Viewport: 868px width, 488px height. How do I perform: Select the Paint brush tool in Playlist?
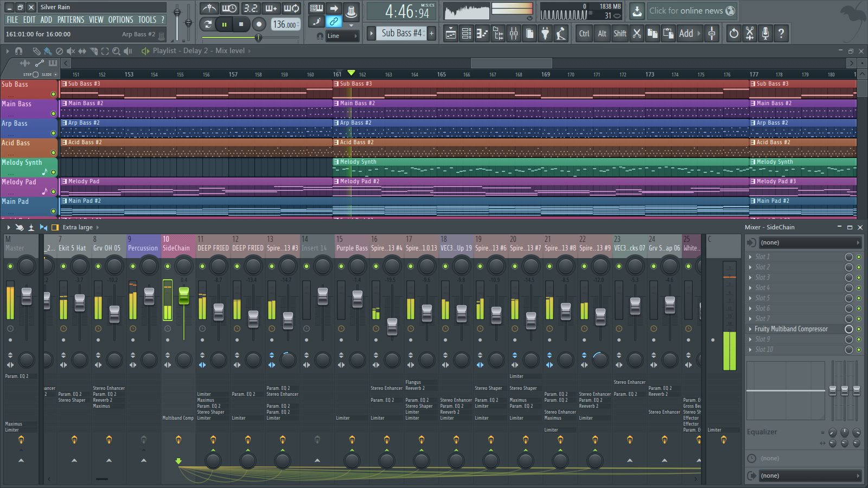click(48, 51)
